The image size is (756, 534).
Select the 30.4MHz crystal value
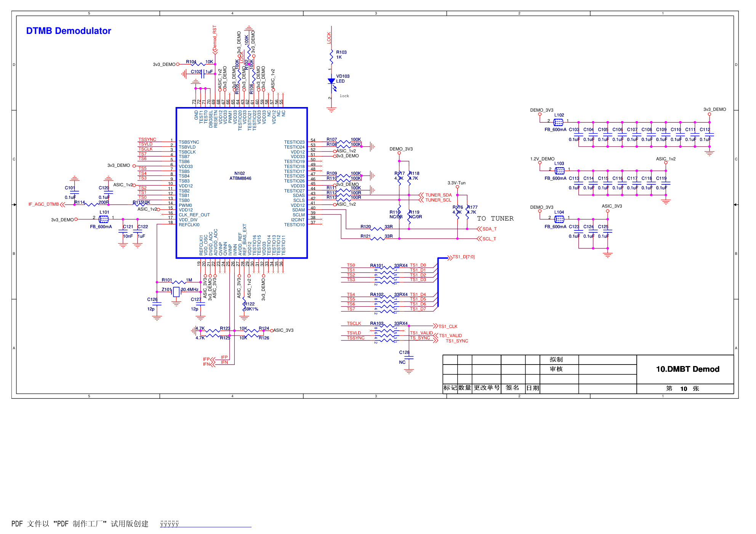(x=190, y=289)
